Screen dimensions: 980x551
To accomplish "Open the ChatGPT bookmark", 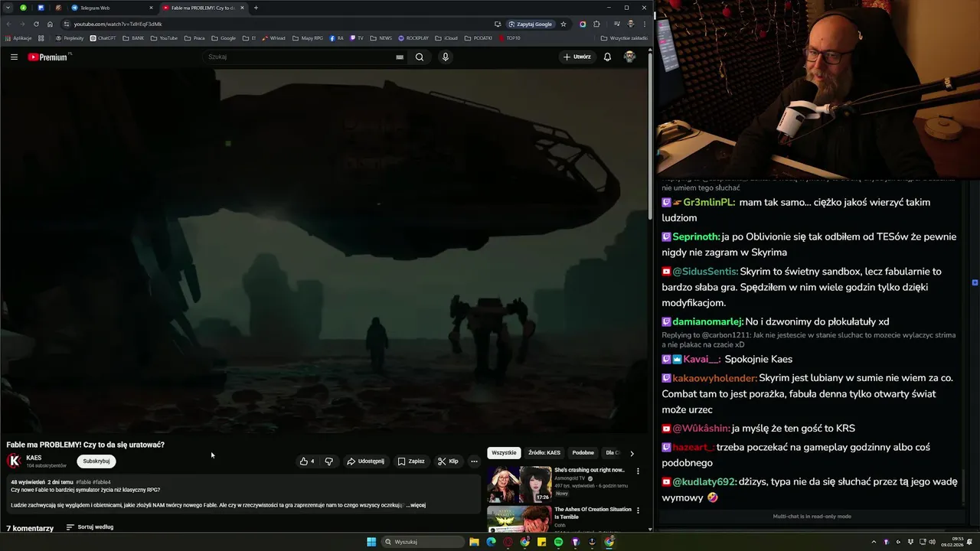I will (x=103, y=37).
